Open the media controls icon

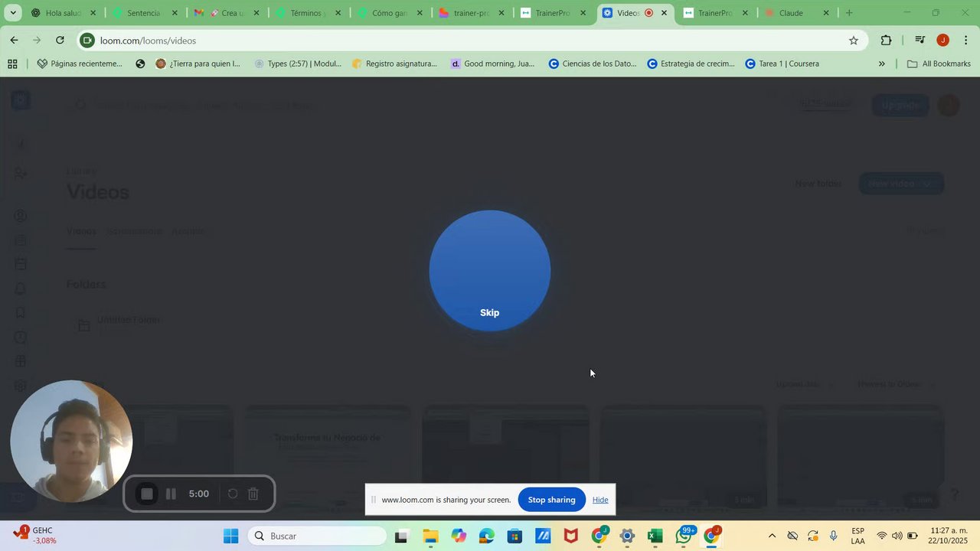pyautogui.click(x=920, y=41)
